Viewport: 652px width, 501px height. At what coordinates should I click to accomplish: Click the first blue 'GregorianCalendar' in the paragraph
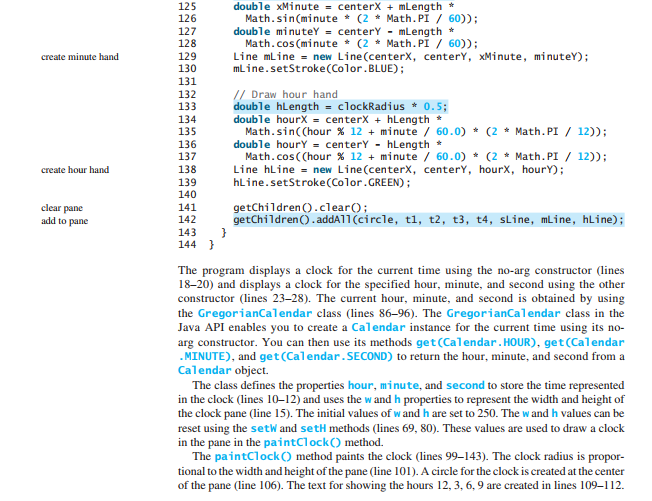255,313
